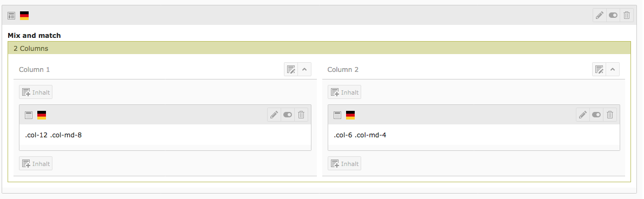Click German flag in top header
This screenshot has width=644, height=199.
[x=24, y=16]
